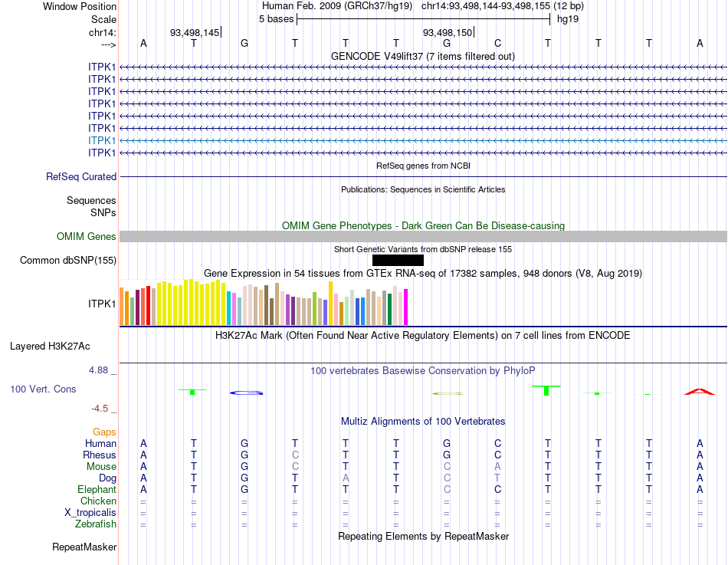
Task: Click the H3K27Ac Mark ENCODE title
Action: 423,336
